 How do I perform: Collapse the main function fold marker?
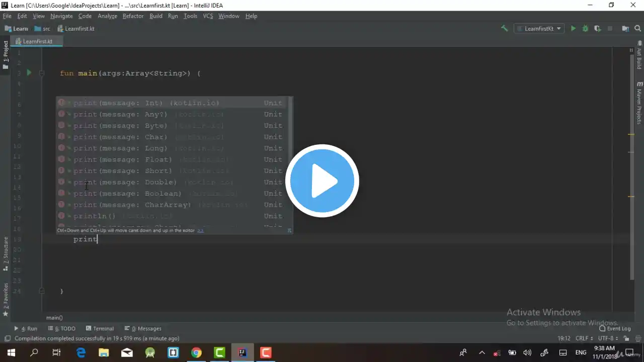pos(42,73)
